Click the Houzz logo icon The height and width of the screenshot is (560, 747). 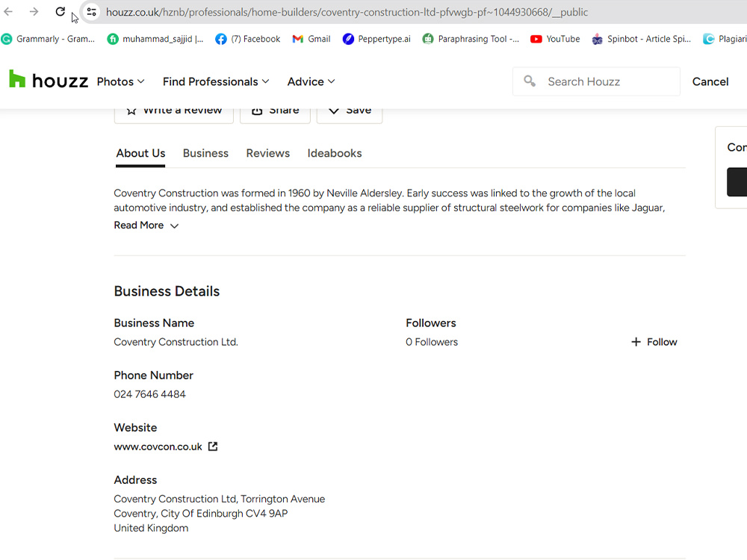[17, 79]
